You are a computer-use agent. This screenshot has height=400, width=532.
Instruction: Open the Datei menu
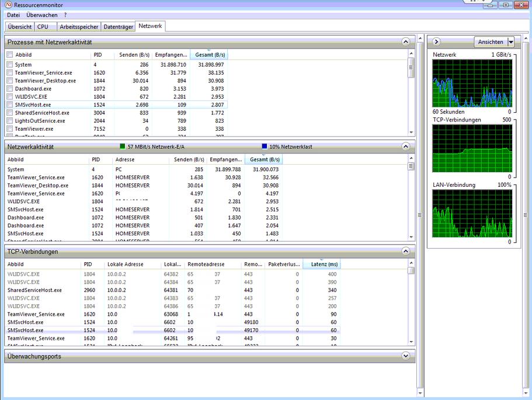point(13,15)
